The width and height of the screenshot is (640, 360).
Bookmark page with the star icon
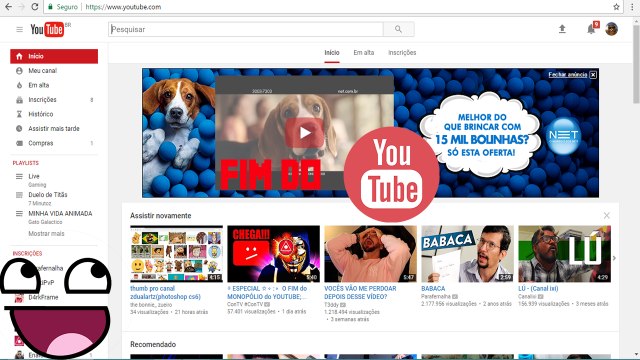coord(616,7)
